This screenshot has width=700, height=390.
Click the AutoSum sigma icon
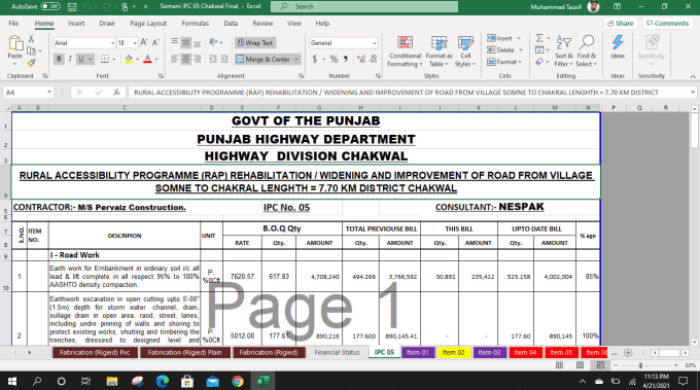coord(539,38)
